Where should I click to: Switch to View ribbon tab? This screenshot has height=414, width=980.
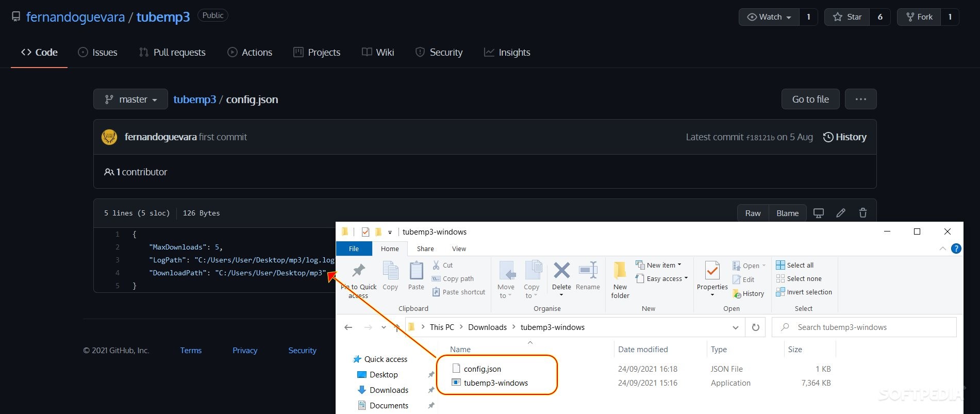(x=459, y=249)
